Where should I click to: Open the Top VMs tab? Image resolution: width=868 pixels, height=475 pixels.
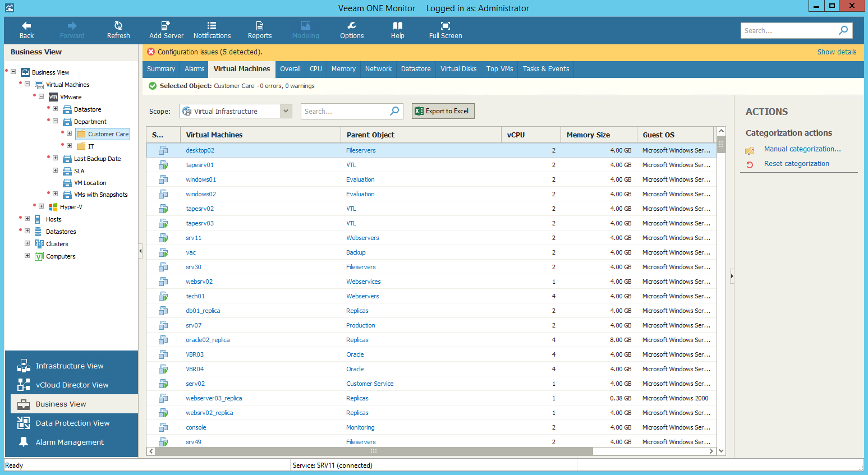pos(500,69)
